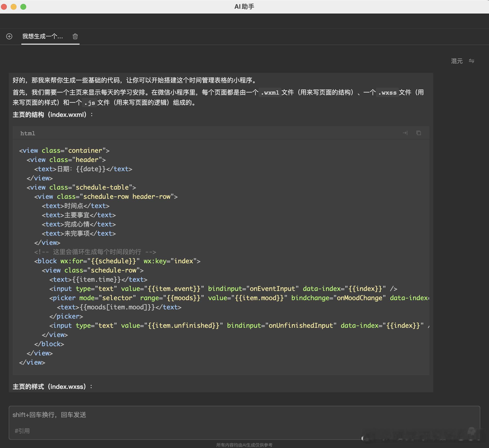Click the closing </picker> tag line
This screenshot has width=489, height=448.
pos(66,316)
